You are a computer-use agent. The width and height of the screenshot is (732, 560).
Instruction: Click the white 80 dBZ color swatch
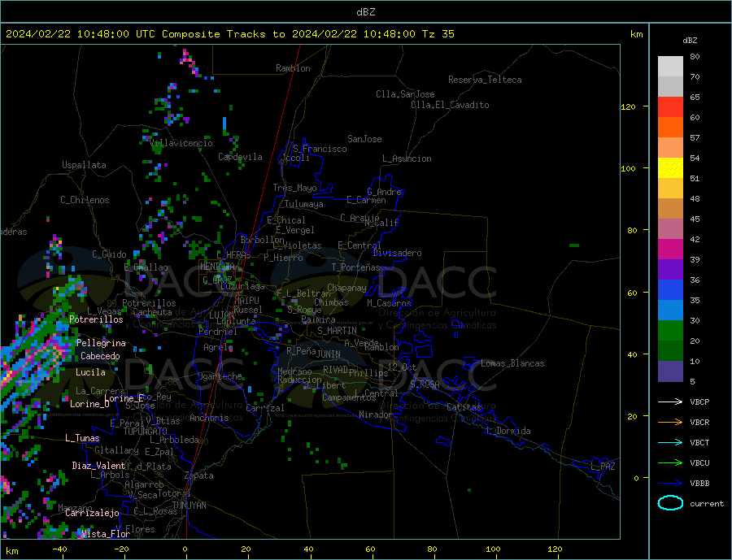point(670,67)
